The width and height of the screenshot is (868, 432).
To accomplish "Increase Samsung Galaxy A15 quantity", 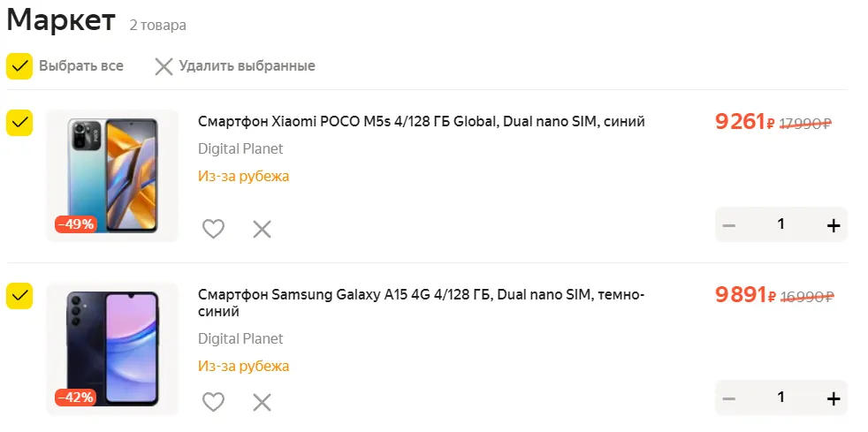I will pyautogui.click(x=833, y=398).
